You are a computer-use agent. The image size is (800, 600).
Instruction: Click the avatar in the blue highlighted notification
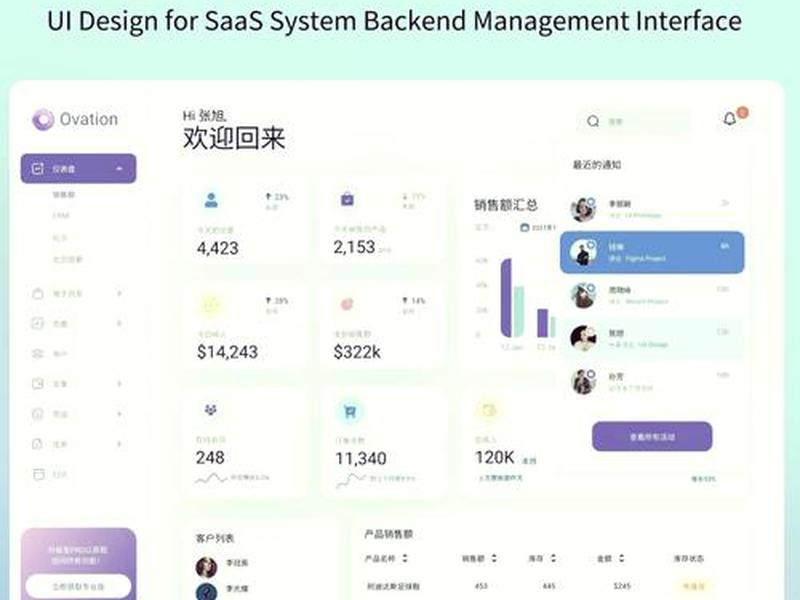coord(583,252)
